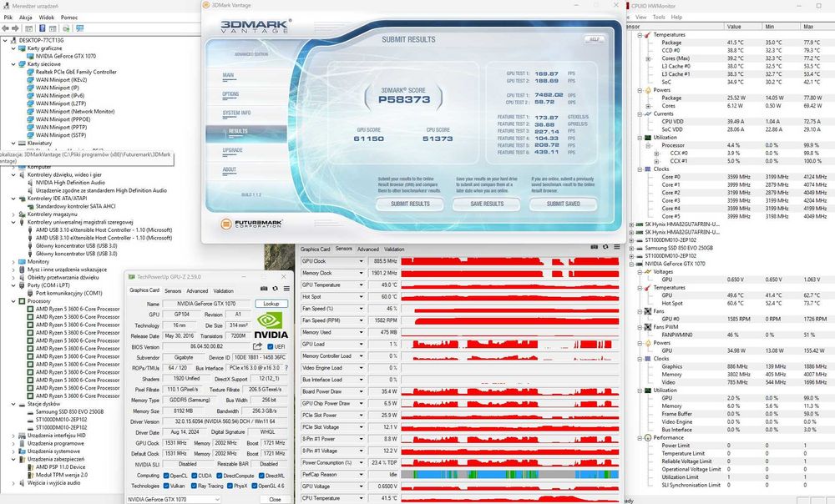Click the BIOS export share icon in GPU-Z

pyautogui.click(x=258, y=346)
